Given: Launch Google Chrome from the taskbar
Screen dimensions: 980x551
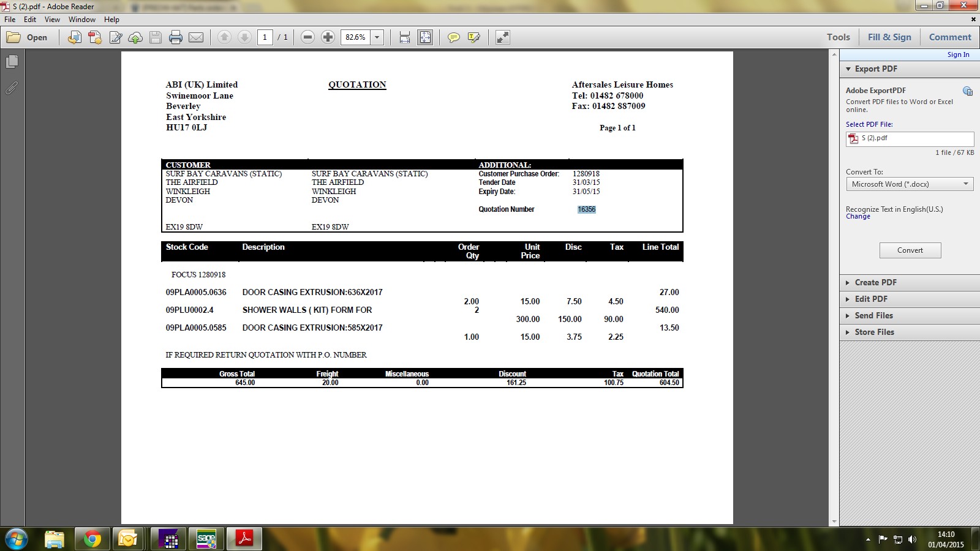Looking at the screenshot, I should point(92,539).
